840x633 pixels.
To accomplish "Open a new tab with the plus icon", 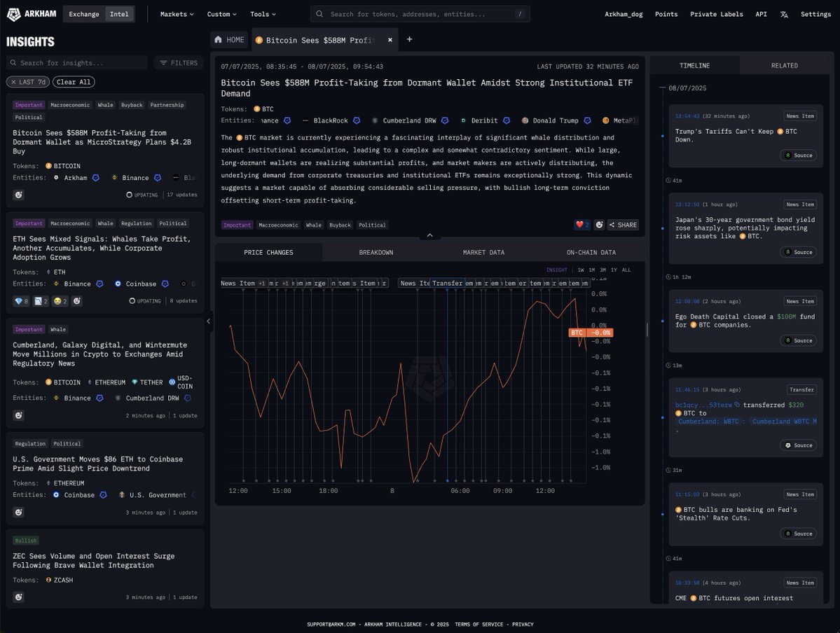I will click(409, 39).
